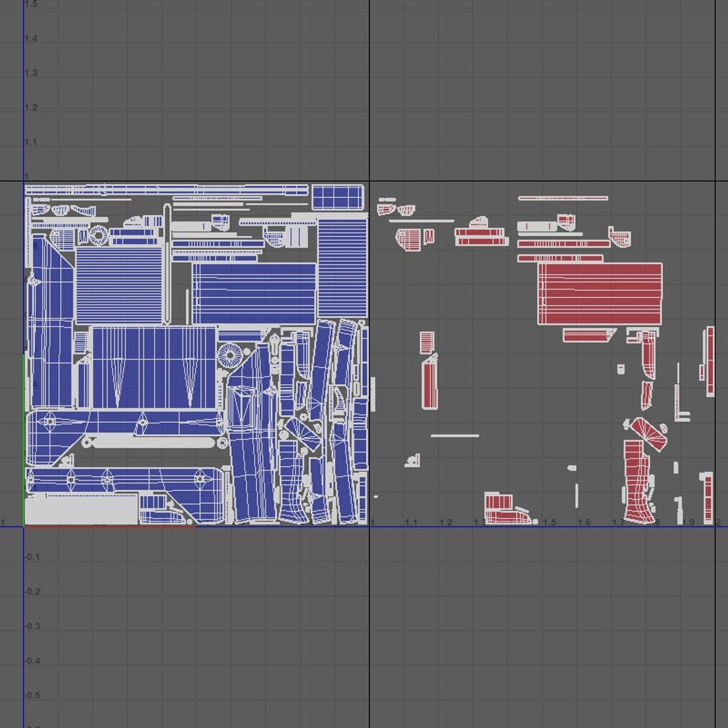Select the blue shell with vertical lines and triangles

click(x=154, y=367)
